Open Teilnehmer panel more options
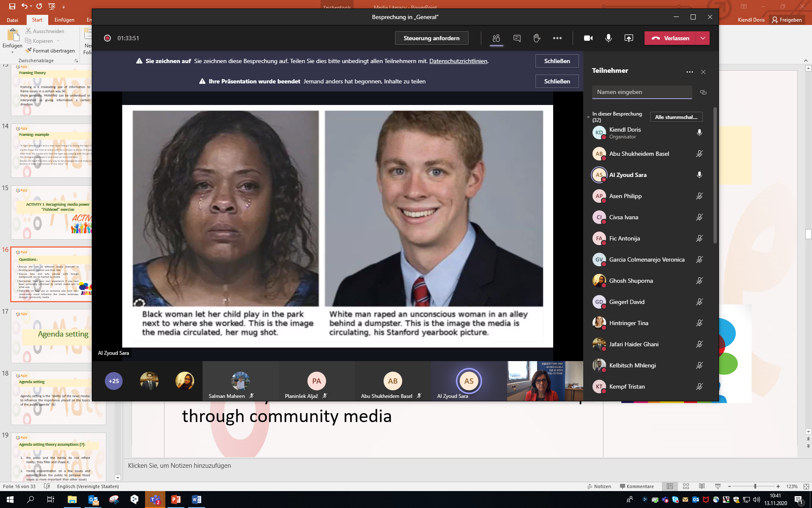This screenshot has width=812, height=508. tap(689, 72)
